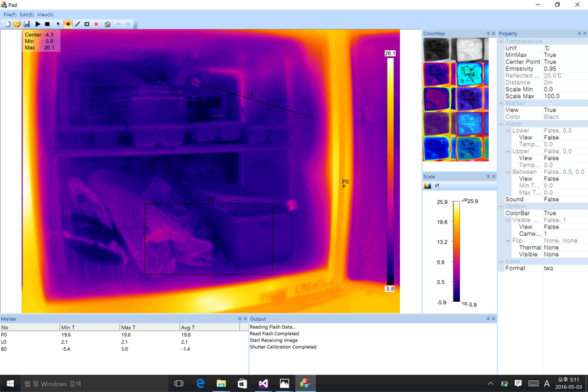Collapse the Flip property node

pyautogui.click(x=508, y=240)
